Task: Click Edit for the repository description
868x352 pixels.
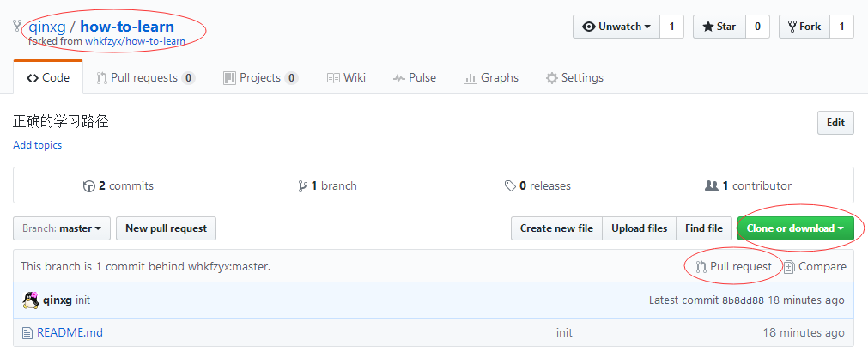Action: pyautogui.click(x=835, y=123)
